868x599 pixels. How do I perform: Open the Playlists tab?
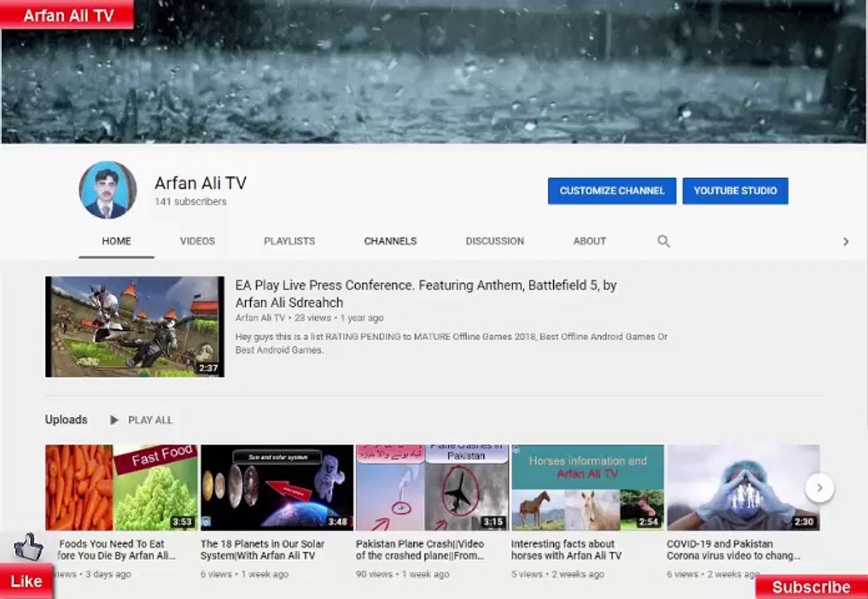[289, 241]
